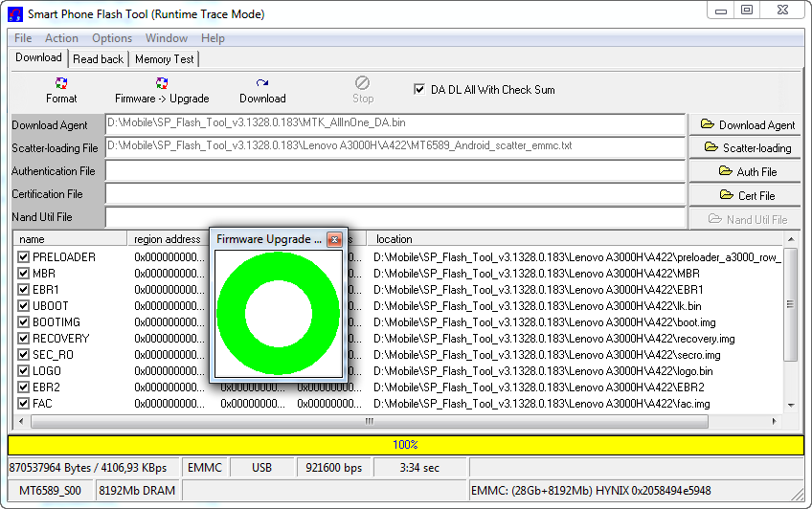
Task: Select the boot.img location path
Action: [545, 322]
